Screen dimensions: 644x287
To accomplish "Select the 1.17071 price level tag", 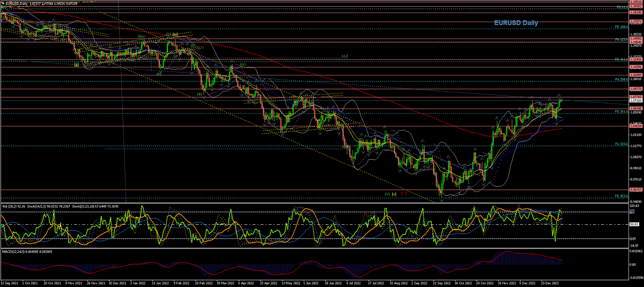I will (635, 22).
